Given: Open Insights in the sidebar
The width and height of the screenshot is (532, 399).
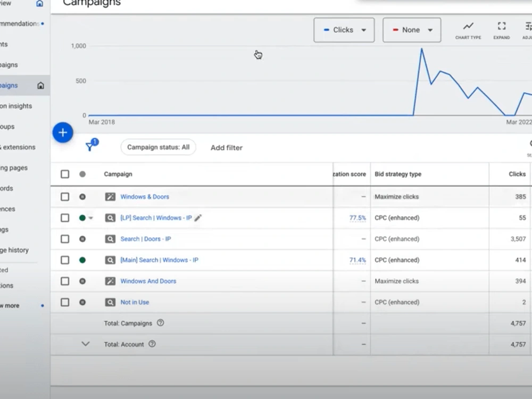Looking at the screenshot, I should (x=4, y=44).
